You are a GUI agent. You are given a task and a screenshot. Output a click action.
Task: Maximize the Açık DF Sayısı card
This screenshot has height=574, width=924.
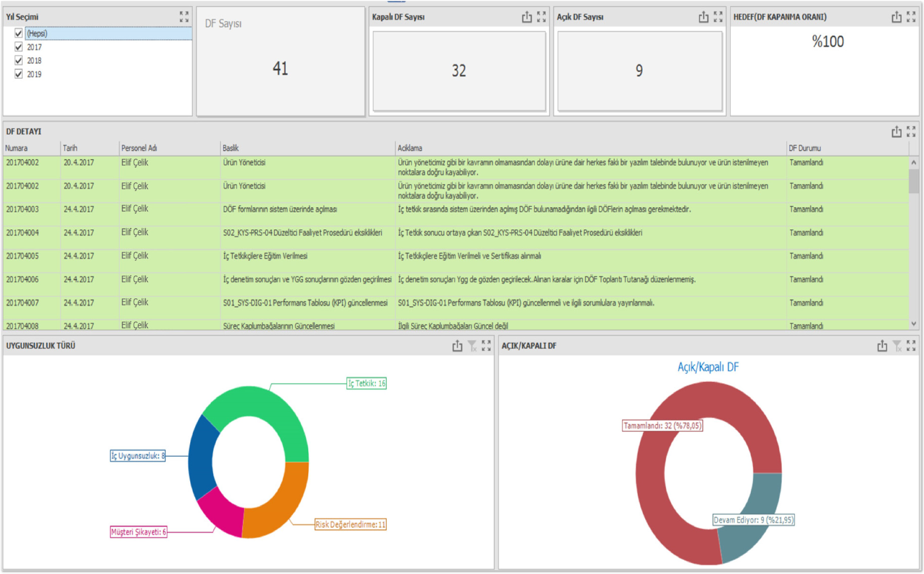coord(718,17)
